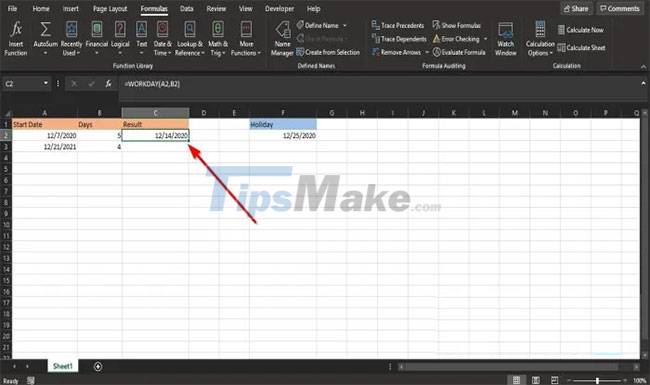The image size is (650, 385).
Task: Run Error Checking
Action: pos(456,39)
